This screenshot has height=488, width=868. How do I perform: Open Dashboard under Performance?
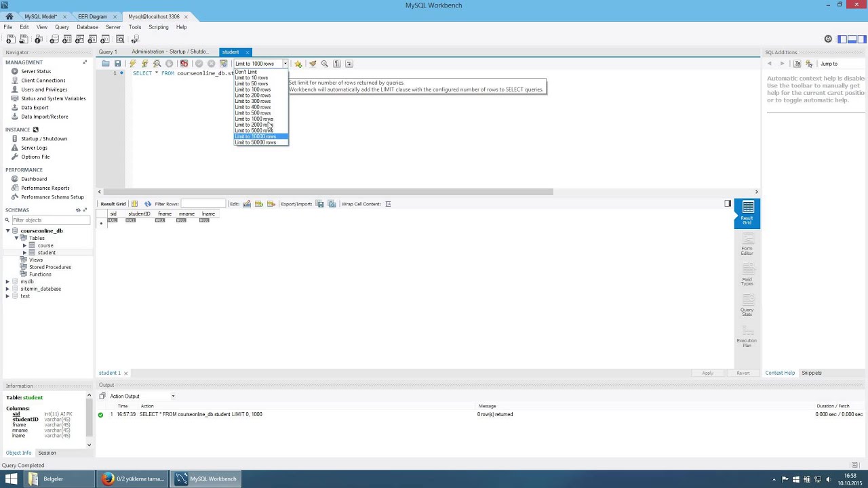[34, 179]
